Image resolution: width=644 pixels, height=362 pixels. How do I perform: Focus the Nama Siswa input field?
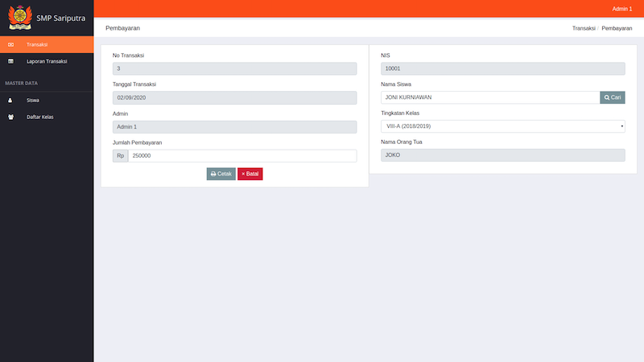[x=489, y=97]
